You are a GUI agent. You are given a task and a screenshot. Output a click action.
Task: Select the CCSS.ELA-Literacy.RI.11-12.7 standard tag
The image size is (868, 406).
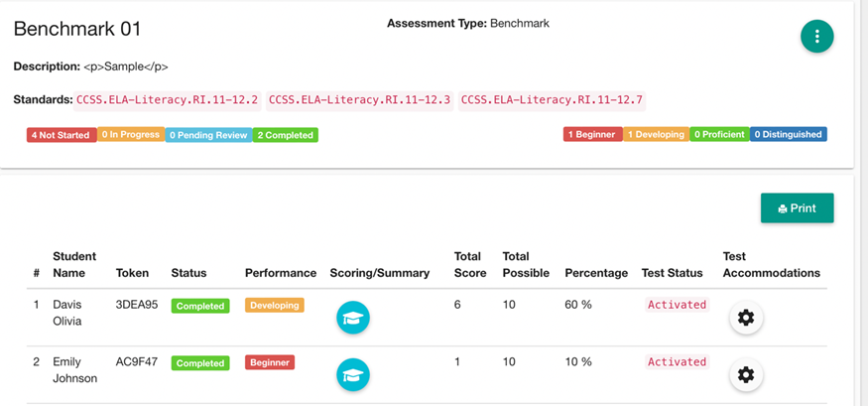[552, 100]
